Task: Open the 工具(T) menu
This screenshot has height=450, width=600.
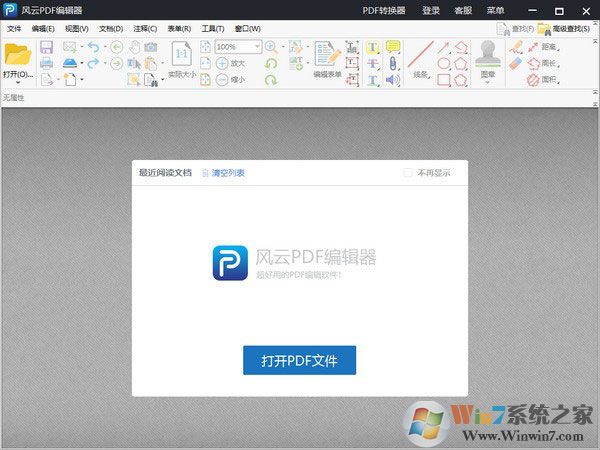Action: [x=213, y=29]
